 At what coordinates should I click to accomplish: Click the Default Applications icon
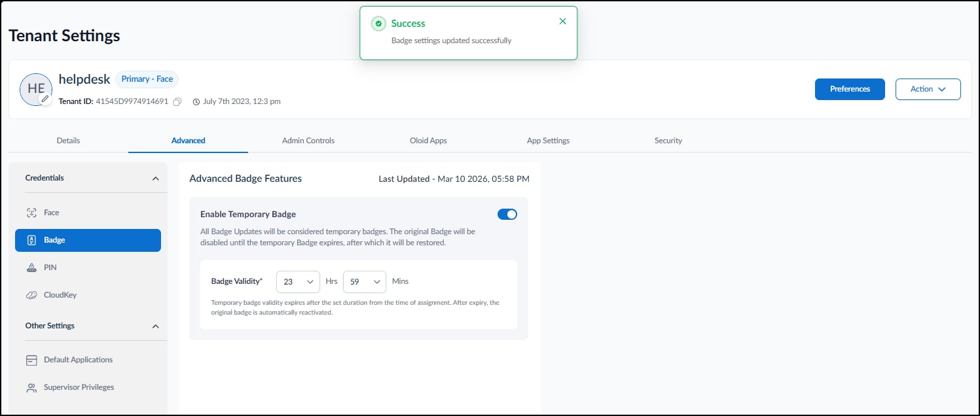click(31, 360)
